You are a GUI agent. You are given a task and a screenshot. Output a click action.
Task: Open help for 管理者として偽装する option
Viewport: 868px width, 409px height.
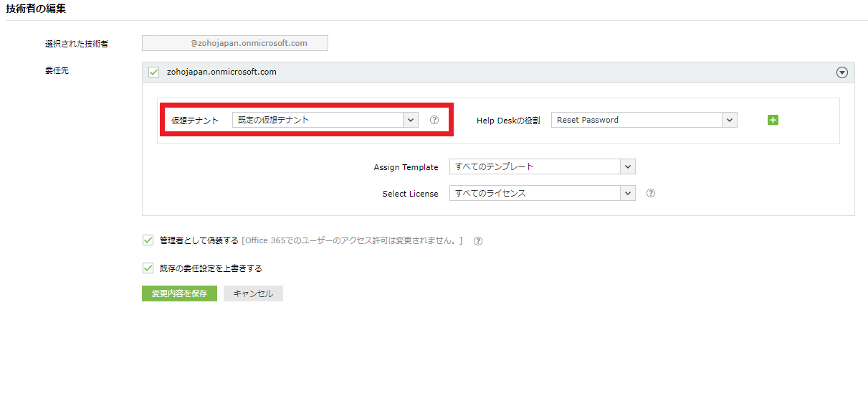[478, 241]
